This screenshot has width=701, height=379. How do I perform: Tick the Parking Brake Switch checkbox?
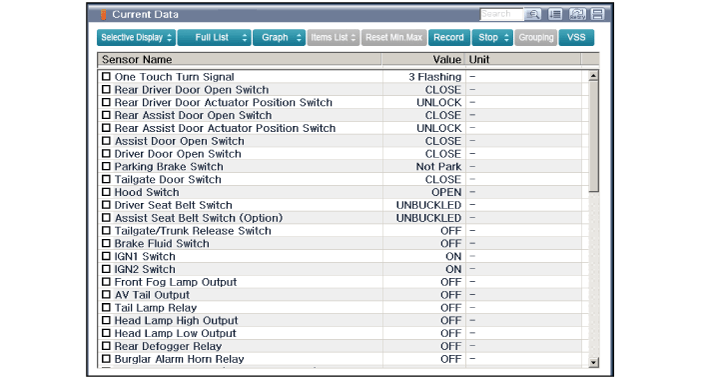tap(106, 166)
